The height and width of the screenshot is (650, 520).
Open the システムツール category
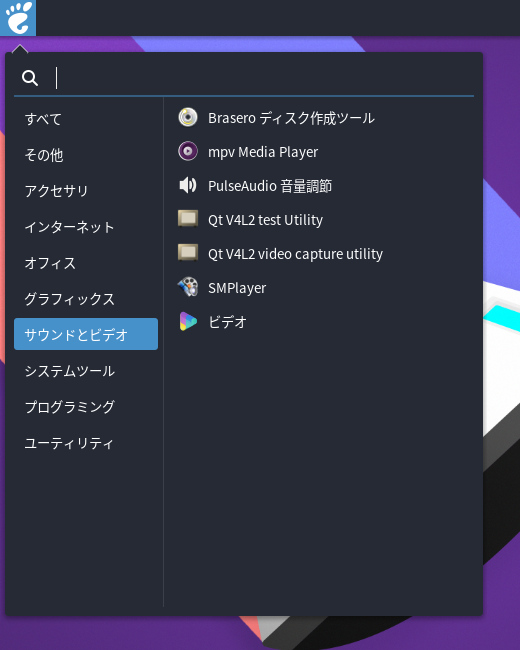pyautogui.click(x=86, y=371)
